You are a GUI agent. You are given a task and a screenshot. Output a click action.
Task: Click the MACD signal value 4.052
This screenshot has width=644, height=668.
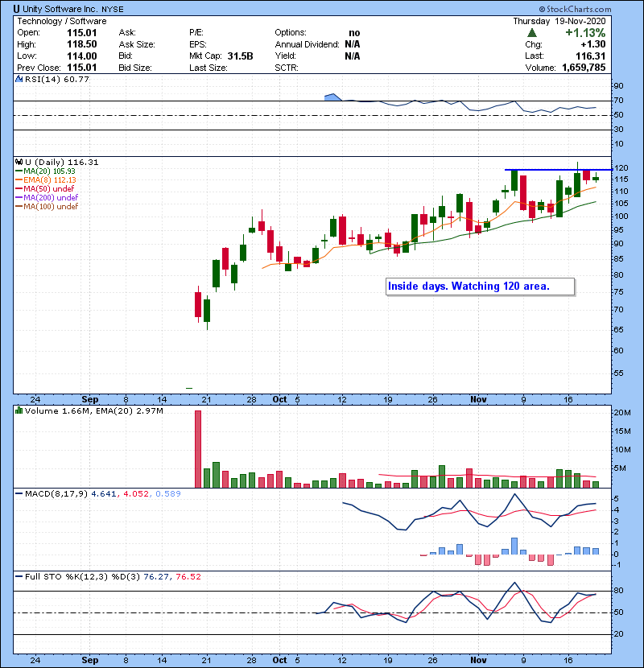tap(136, 494)
